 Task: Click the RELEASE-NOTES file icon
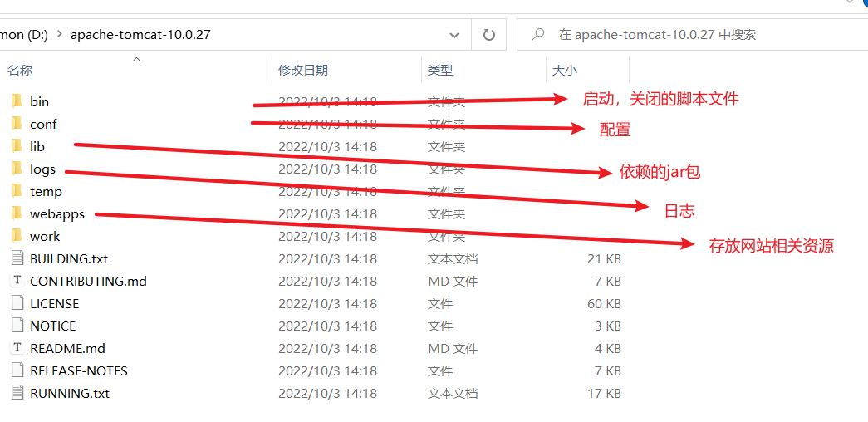pyautogui.click(x=17, y=370)
